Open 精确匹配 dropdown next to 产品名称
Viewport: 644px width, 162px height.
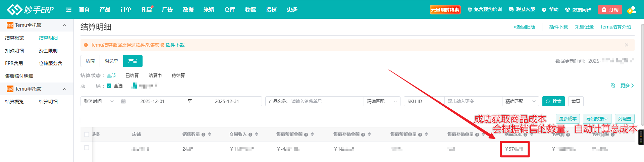pos(382,101)
